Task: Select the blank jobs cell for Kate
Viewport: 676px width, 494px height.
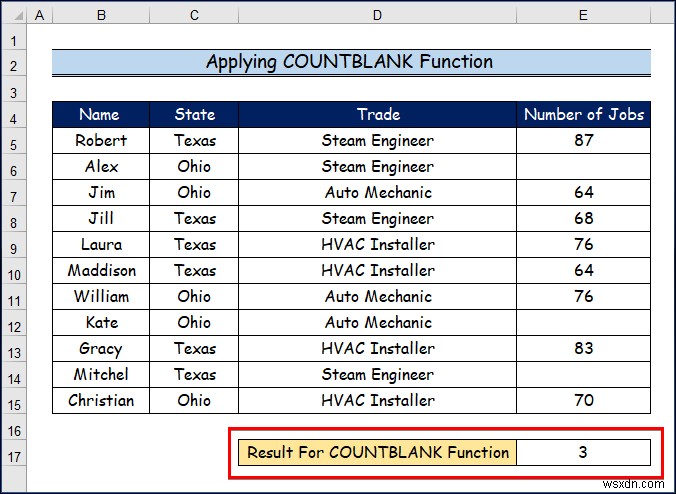Action: pos(584,323)
